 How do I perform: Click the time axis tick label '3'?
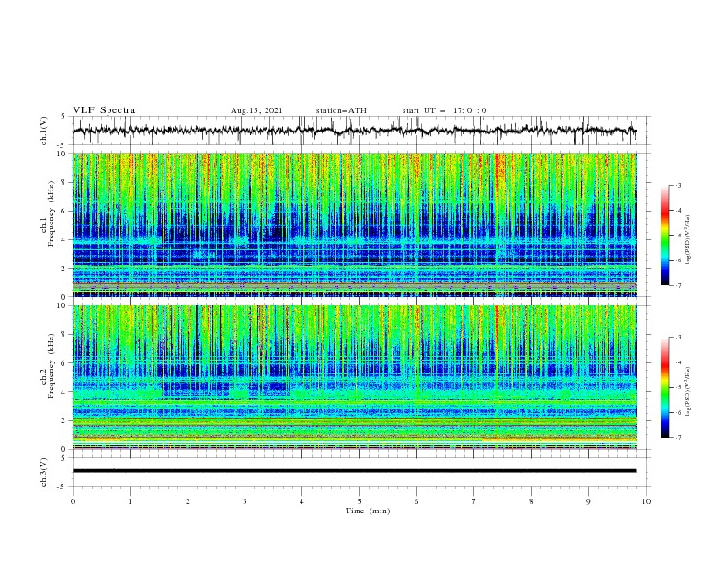coord(245,501)
